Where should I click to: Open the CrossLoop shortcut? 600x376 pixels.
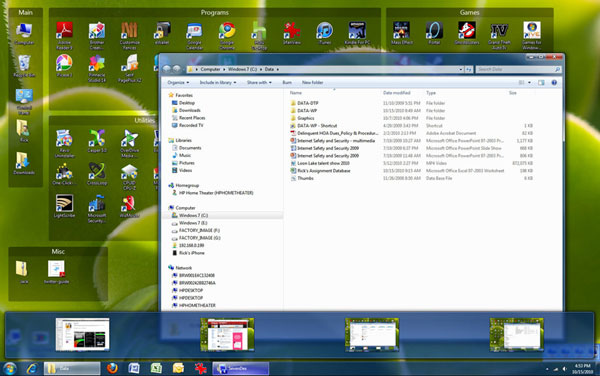pos(97,174)
